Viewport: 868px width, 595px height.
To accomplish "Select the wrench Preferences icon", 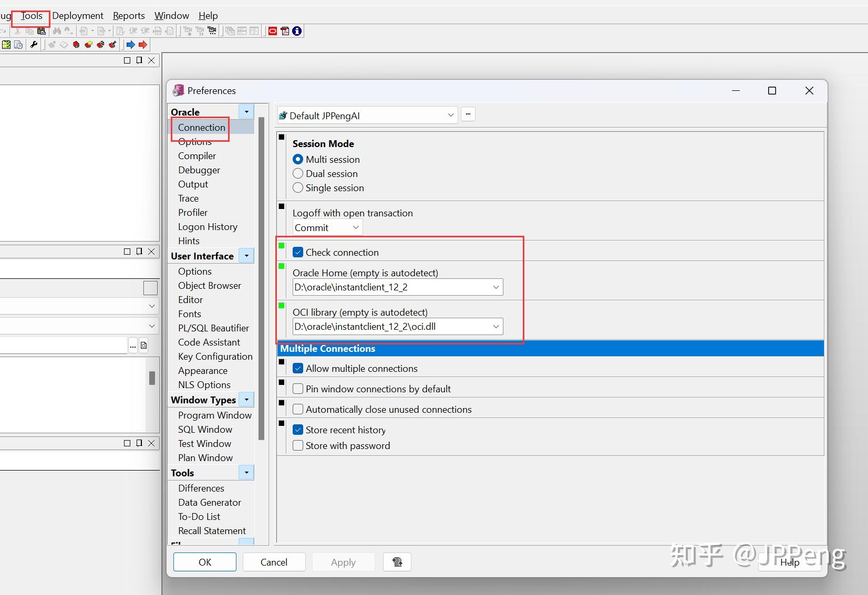I will click(34, 45).
